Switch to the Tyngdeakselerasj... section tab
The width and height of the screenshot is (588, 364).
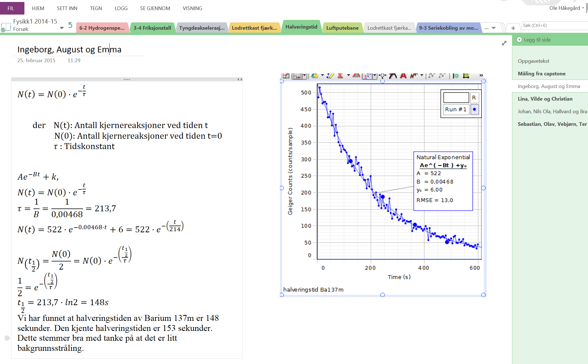[202, 28]
